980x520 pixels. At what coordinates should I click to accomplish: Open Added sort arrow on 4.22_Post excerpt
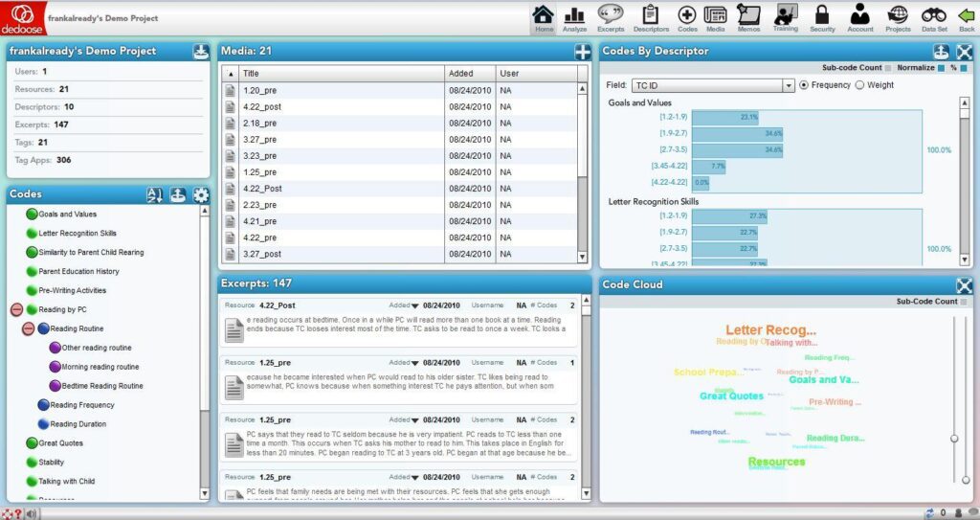point(414,306)
